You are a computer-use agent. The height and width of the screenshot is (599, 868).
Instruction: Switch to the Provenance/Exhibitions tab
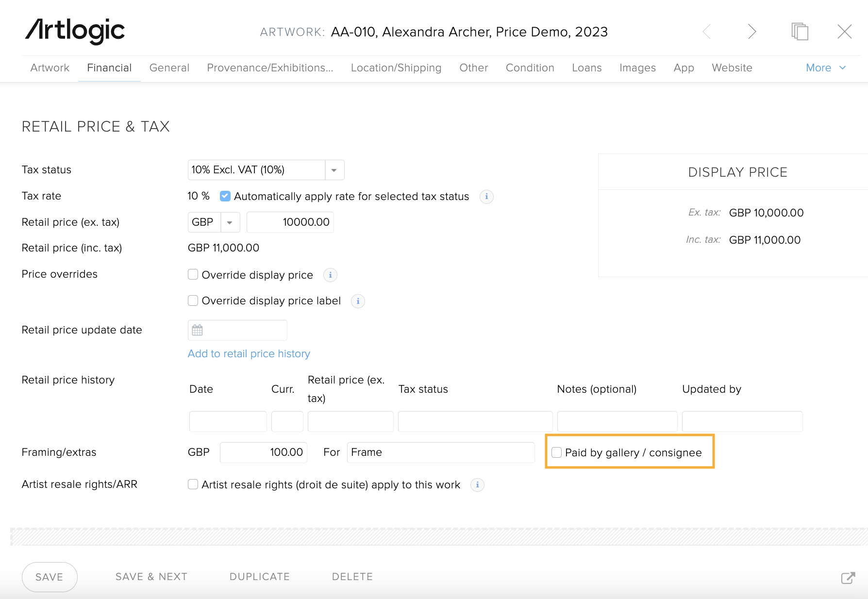point(270,68)
